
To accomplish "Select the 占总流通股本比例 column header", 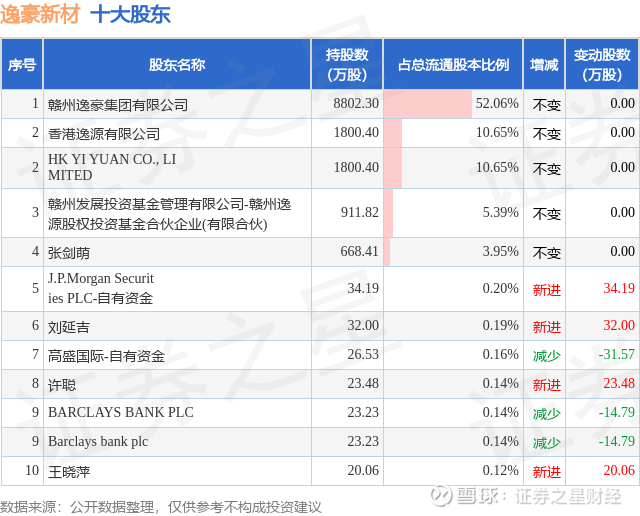I will (x=453, y=64).
